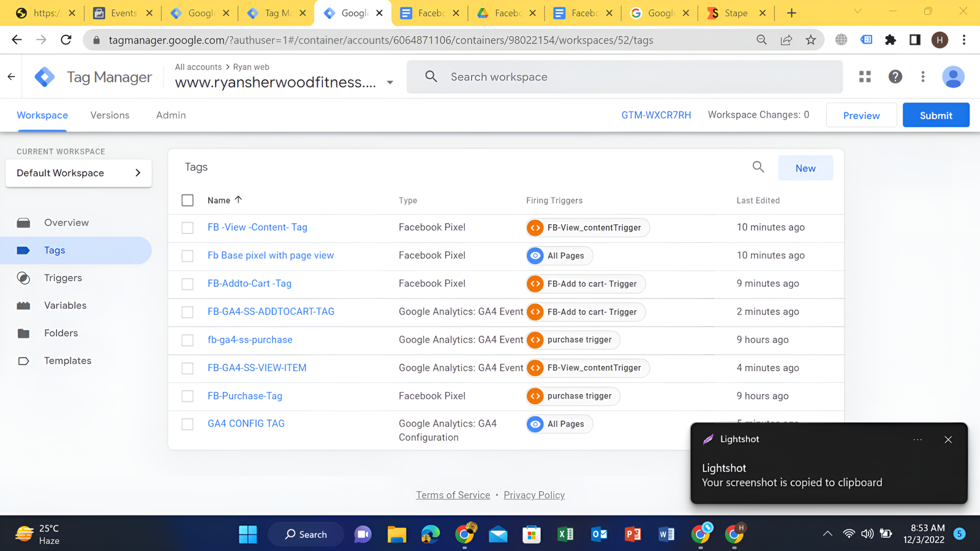The height and width of the screenshot is (551, 980).
Task: Open the Google apps grid
Action: coord(865,77)
